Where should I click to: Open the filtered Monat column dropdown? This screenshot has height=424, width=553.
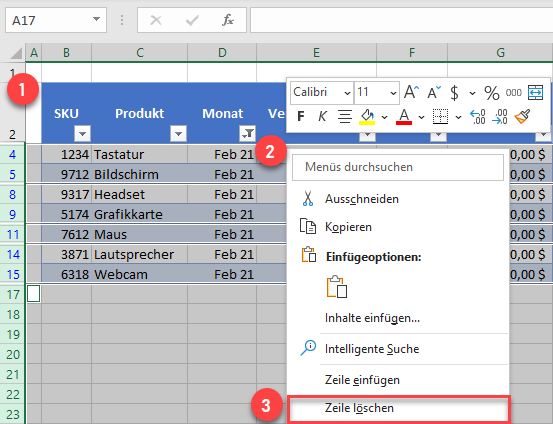247,134
